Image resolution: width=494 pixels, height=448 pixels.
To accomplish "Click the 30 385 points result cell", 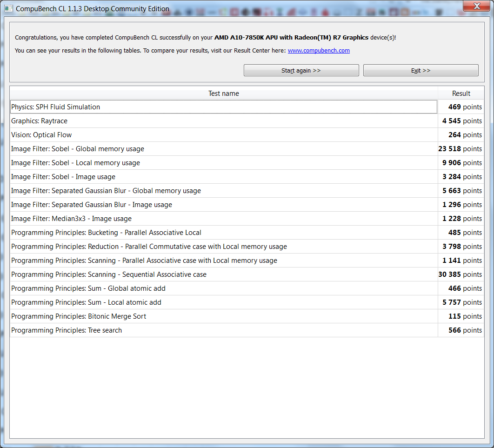I will [x=461, y=274].
